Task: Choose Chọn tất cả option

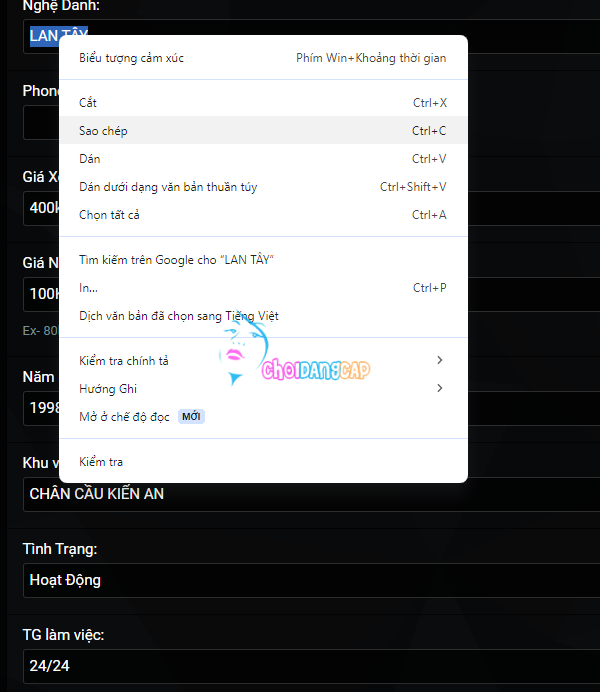Action: 263,214
